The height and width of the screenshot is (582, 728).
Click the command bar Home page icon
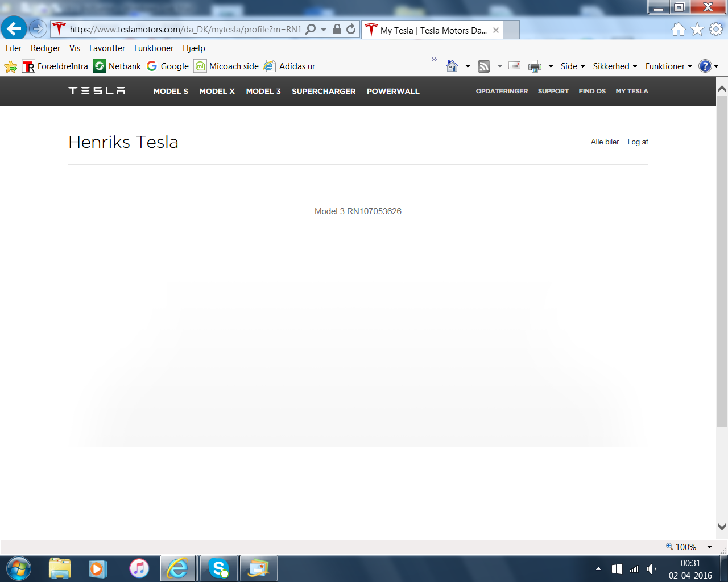(x=452, y=66)
